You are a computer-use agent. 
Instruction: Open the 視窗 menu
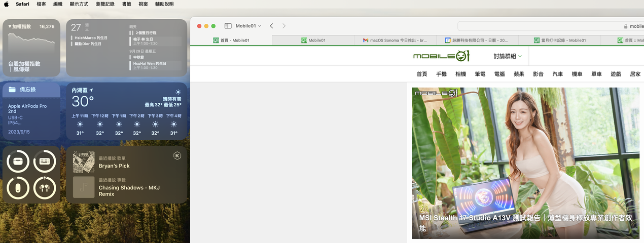[x=143, y=4]
